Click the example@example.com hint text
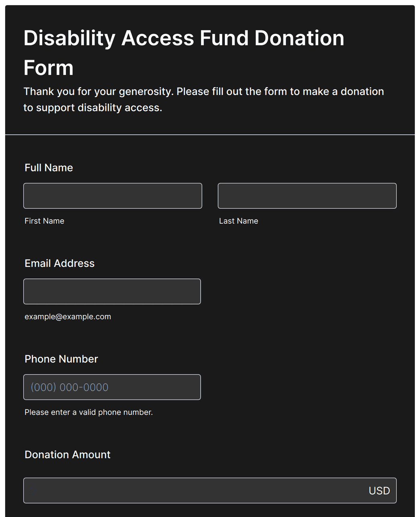This screenshot has width=420, height=517. tap(68, 317)
